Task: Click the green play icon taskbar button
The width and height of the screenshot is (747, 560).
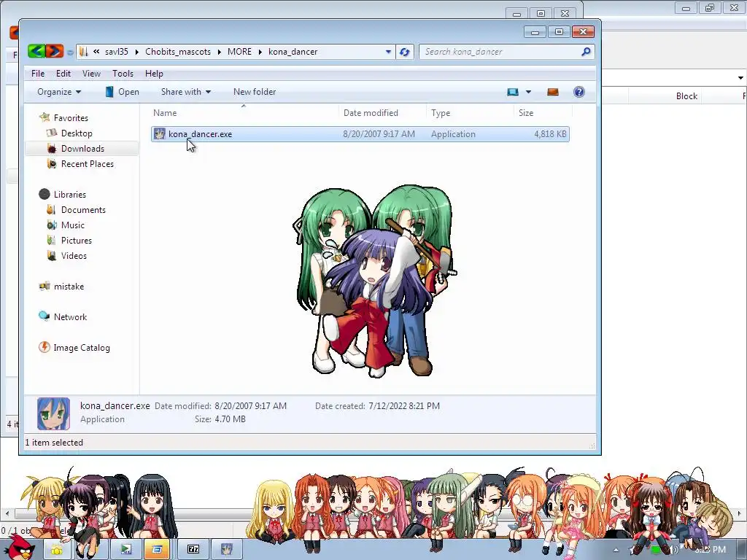Action: click(125, 550)
